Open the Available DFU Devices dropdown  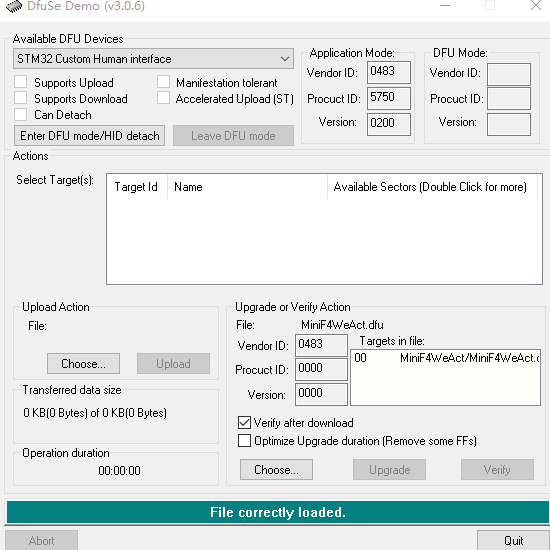coord(153,59)
